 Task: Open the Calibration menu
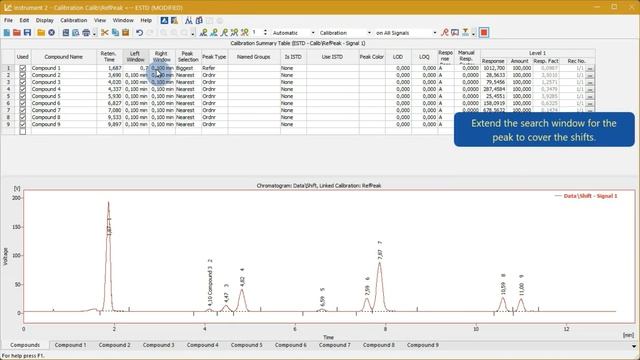(x=73, y=20)
